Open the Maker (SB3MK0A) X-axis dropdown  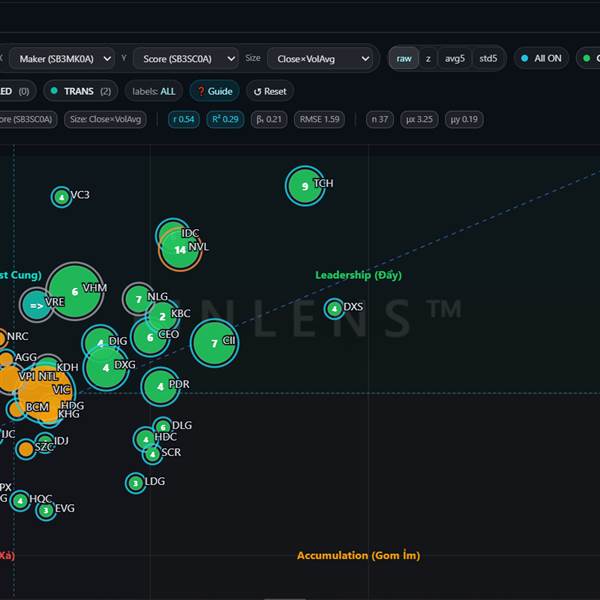(x=60, y=59)
